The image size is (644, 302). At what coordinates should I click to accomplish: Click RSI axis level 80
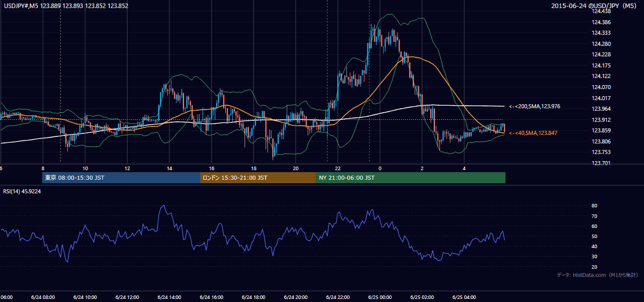pyautogui.click(x=595, y=206)
